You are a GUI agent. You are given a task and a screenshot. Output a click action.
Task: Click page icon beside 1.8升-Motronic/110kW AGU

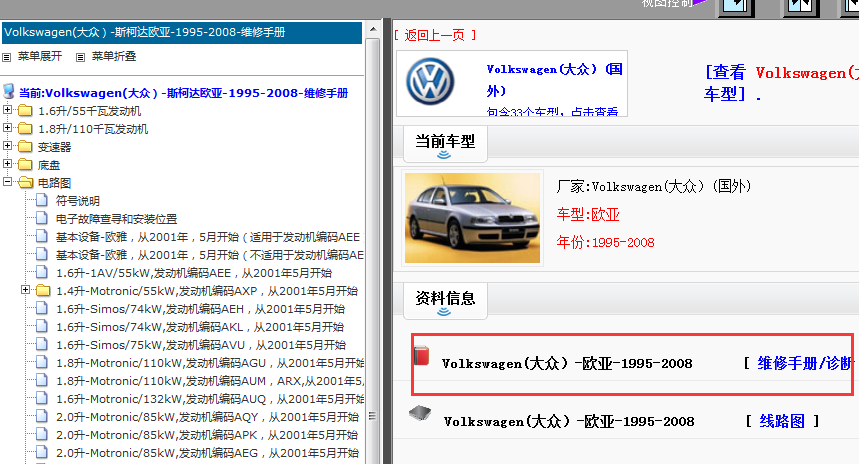pos(42,362)
